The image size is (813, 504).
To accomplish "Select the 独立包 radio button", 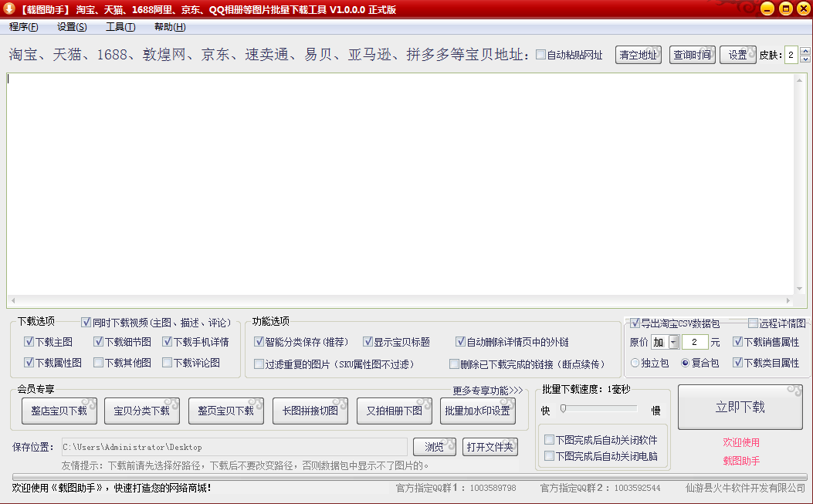I will click(x=635, y=362).
